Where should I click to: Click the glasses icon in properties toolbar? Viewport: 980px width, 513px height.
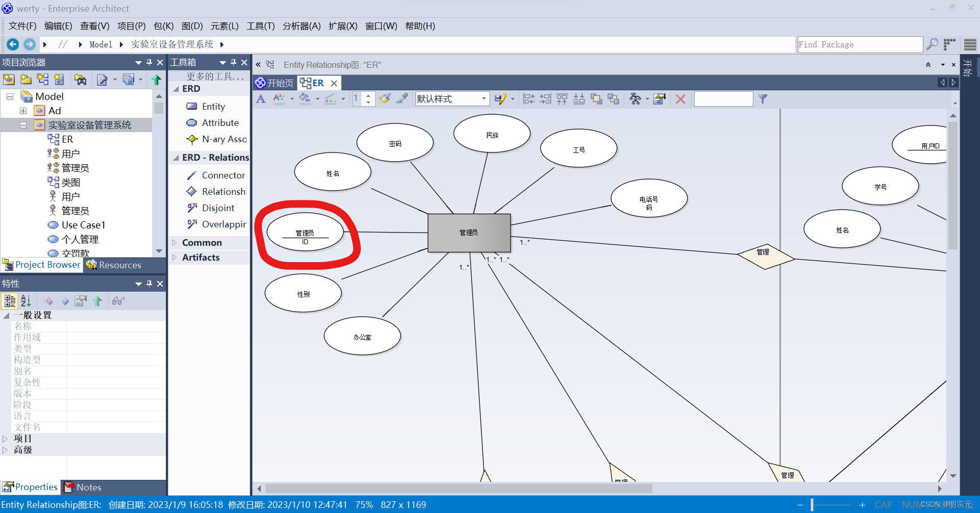(118, 301)
